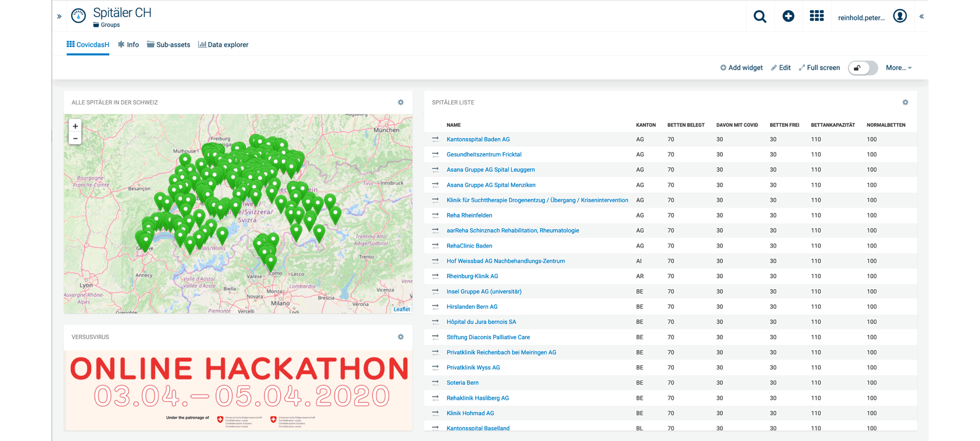Open settings gear of map widget
Viewport: 980px width, 441px height.
(401, 102)
